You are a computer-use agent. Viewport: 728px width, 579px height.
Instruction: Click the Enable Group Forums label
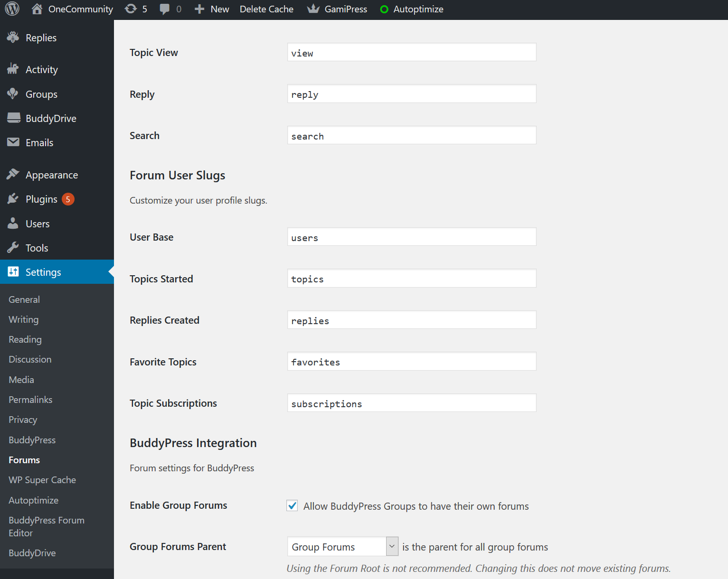(179, 505)
